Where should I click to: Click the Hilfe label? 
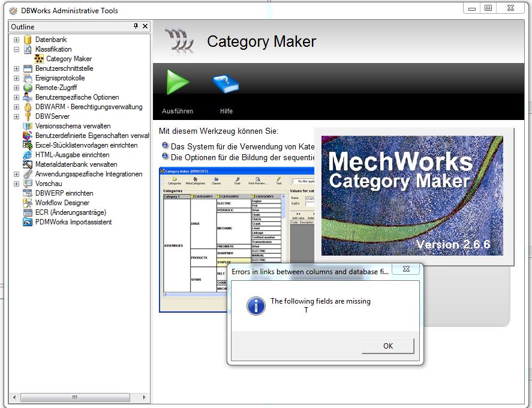pyautogui.click(x=226, y=111)
